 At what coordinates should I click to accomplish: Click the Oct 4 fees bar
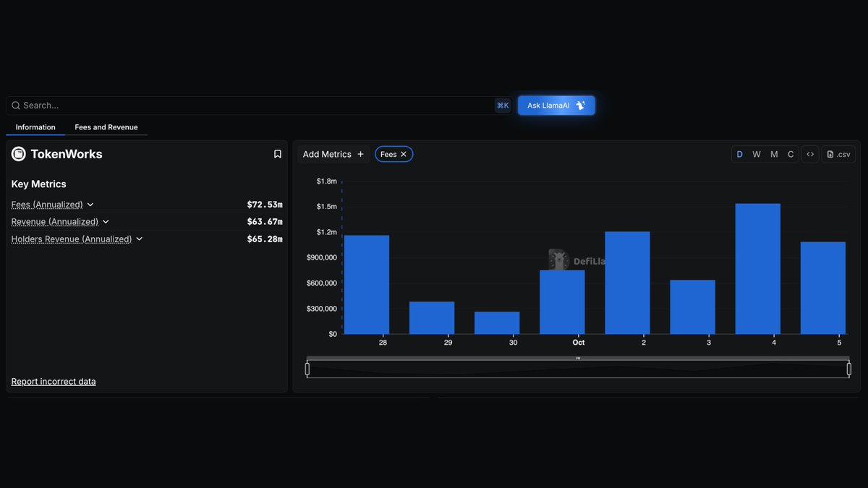pyautogui.click(x=757, y=269)
